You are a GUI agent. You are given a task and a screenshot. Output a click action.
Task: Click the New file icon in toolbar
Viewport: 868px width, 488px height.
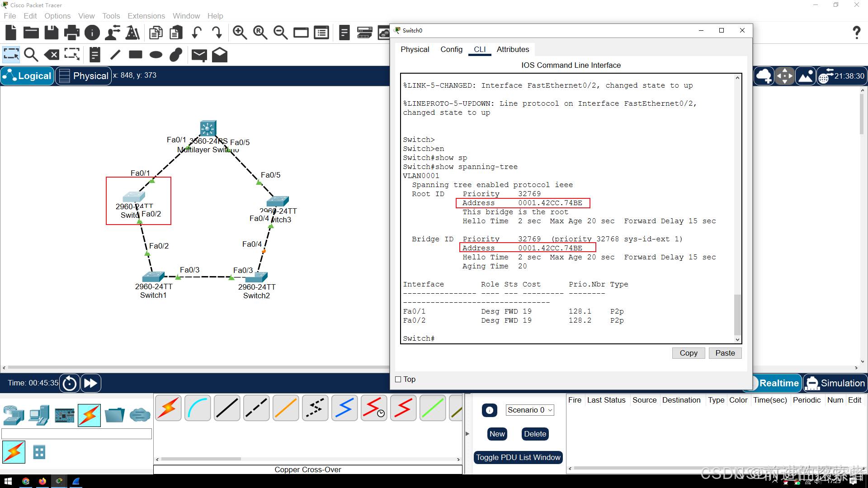tap(11, 33)
